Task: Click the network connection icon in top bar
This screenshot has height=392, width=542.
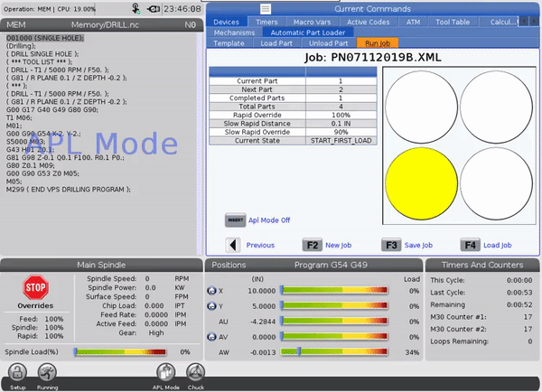Action: point(136,8)
